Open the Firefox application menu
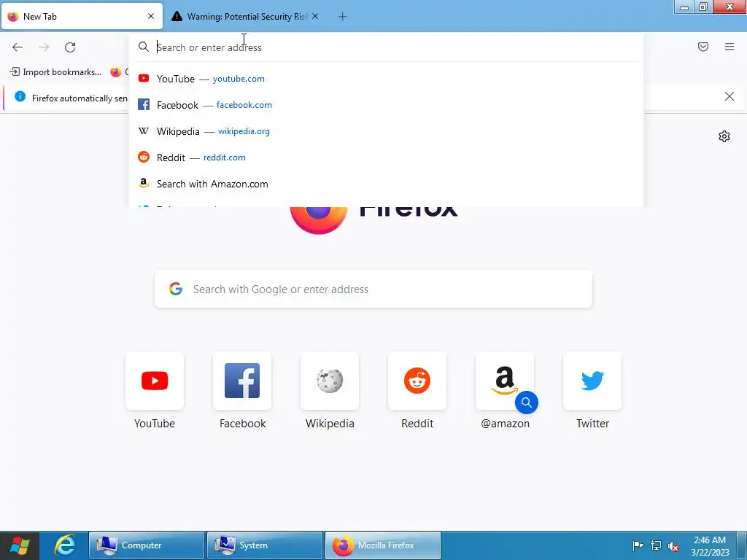This screenshot has height=560, width=747. point(729,47)
